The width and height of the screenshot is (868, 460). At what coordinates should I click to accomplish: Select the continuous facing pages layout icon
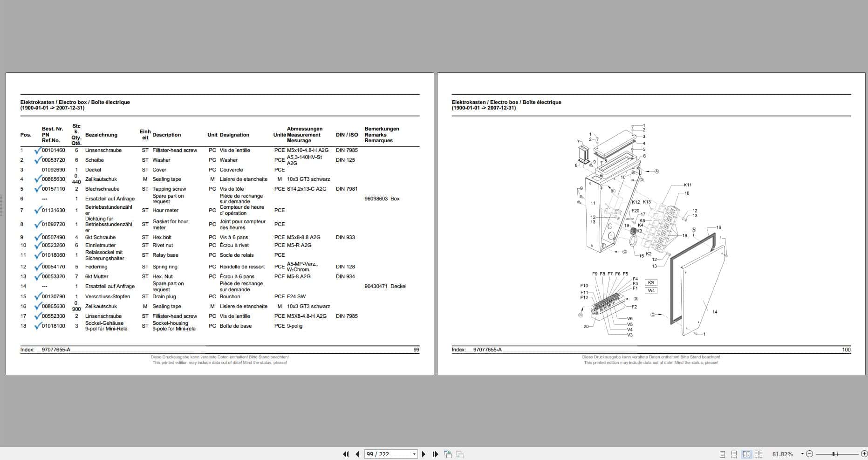pos(759,453)
